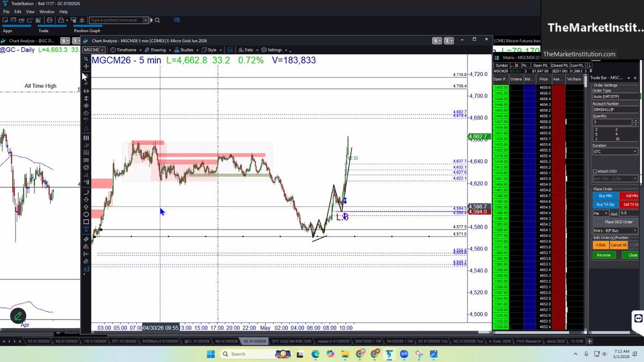Select the down arrow drawing tool
Screen dimensions: 644x362
[x=86, y=200]
